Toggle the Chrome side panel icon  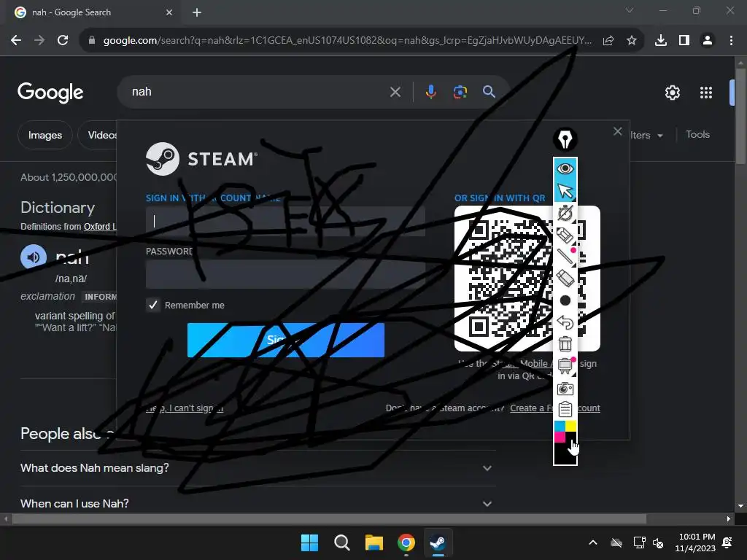pos(684,41)
